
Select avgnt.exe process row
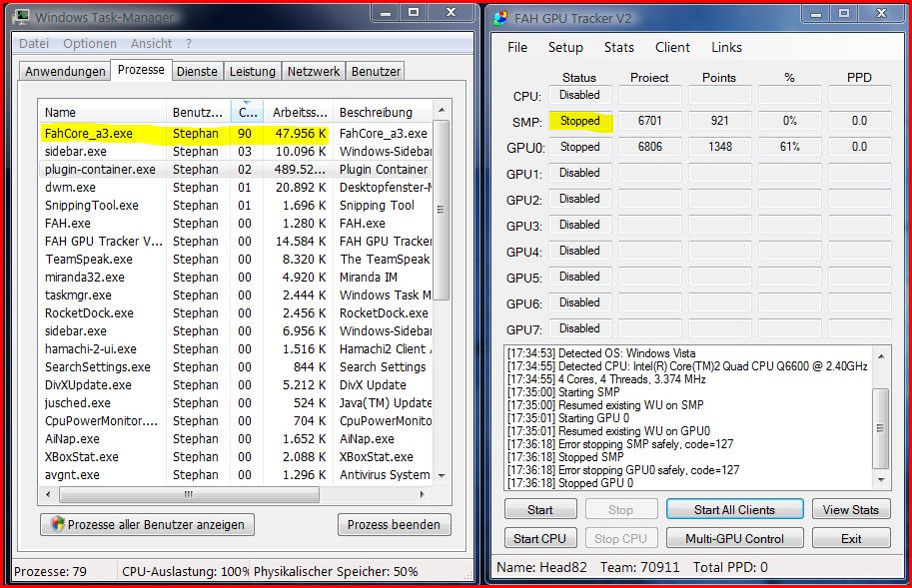point(236,475)
